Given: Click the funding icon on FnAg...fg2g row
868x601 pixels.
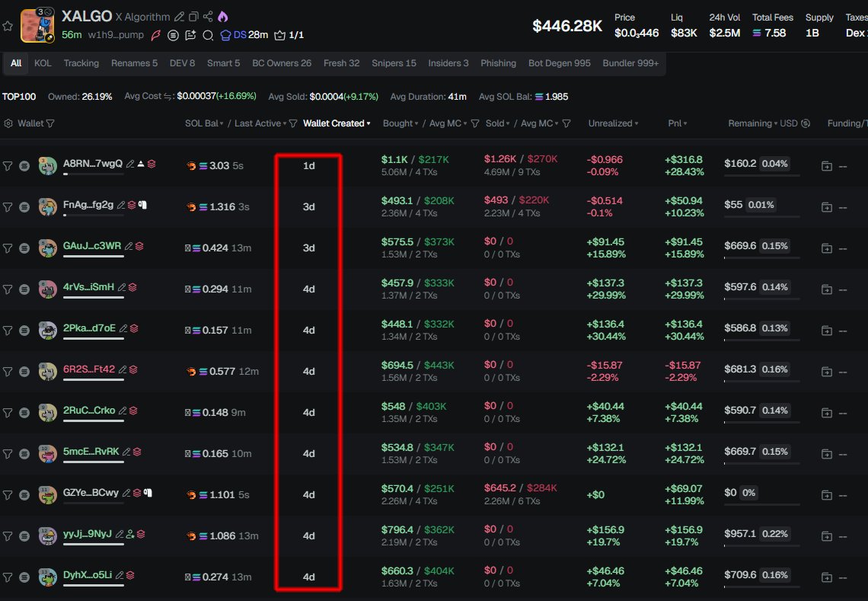Looking at the screenshot, I should tap(826, 206).
